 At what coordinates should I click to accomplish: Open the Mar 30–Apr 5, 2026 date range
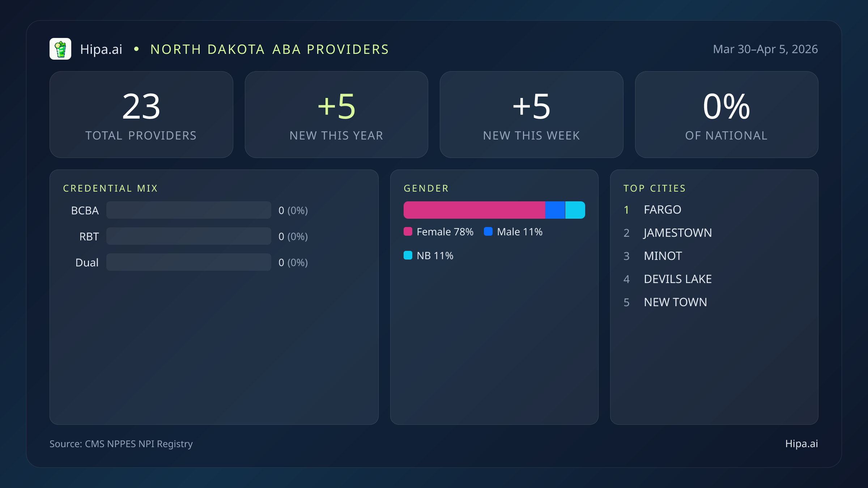tap(765, 49)
